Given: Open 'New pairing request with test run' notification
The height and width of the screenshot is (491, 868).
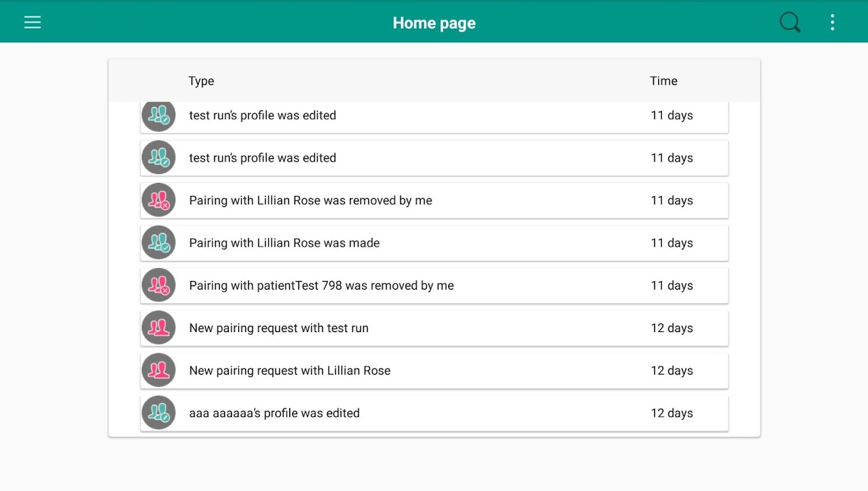Looking at the screenshot, I should (279, 328).
